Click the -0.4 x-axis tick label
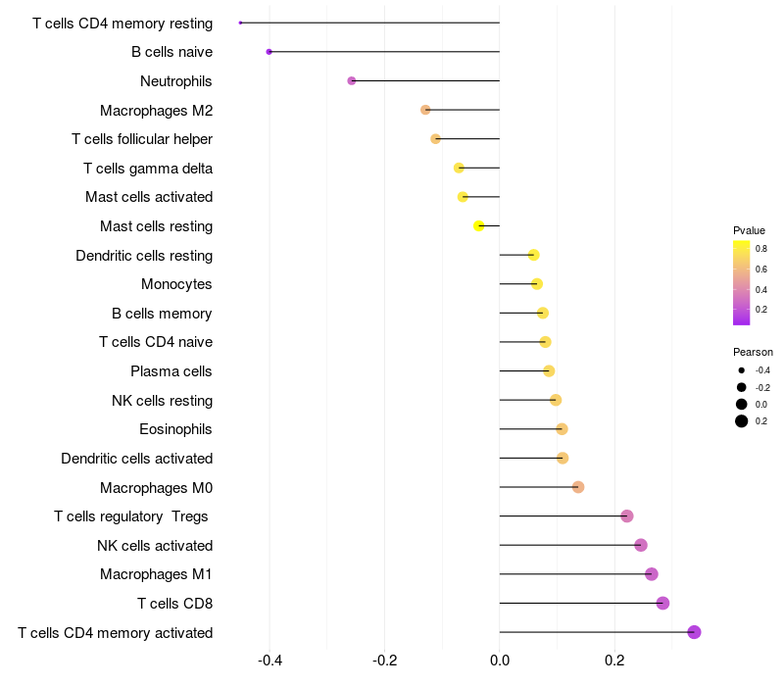 [x=269, y=661]
